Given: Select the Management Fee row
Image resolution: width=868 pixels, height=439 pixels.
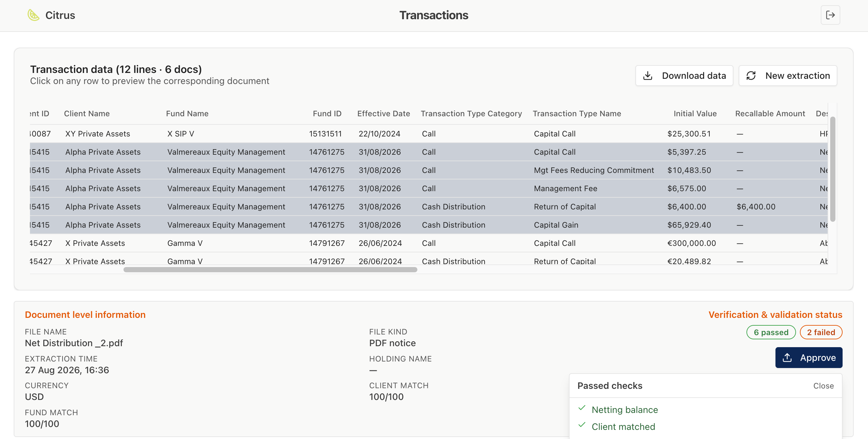Looking at the screenshot, I should click(x=428, y=188).
